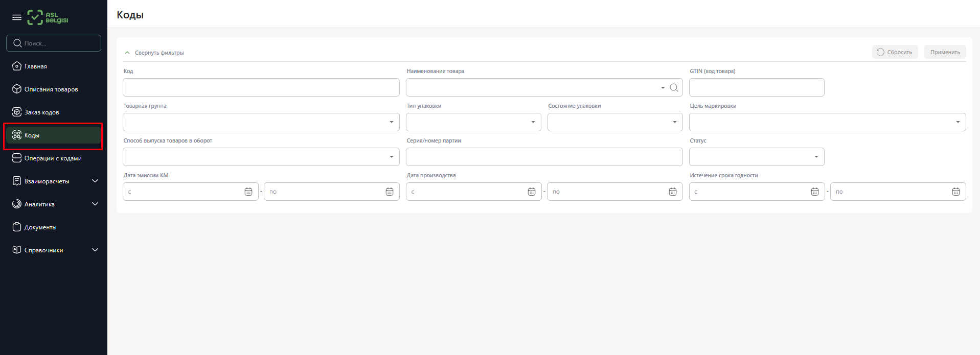Click the hamburger menu icon
This screenshot has width=980, height=355.
tap(17, 17)
